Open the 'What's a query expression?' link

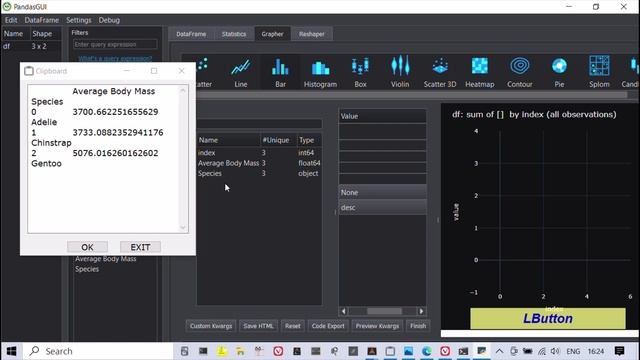115,58
